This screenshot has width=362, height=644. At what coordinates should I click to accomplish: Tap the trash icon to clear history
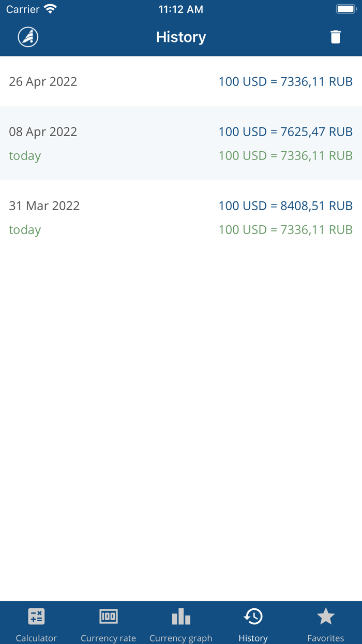pyautogui.click(x=336, y=37)
